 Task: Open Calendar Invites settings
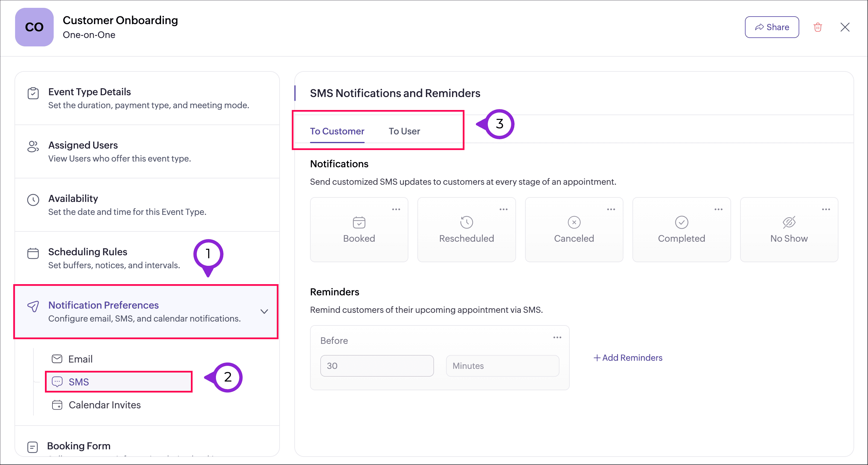coord(104,405)
